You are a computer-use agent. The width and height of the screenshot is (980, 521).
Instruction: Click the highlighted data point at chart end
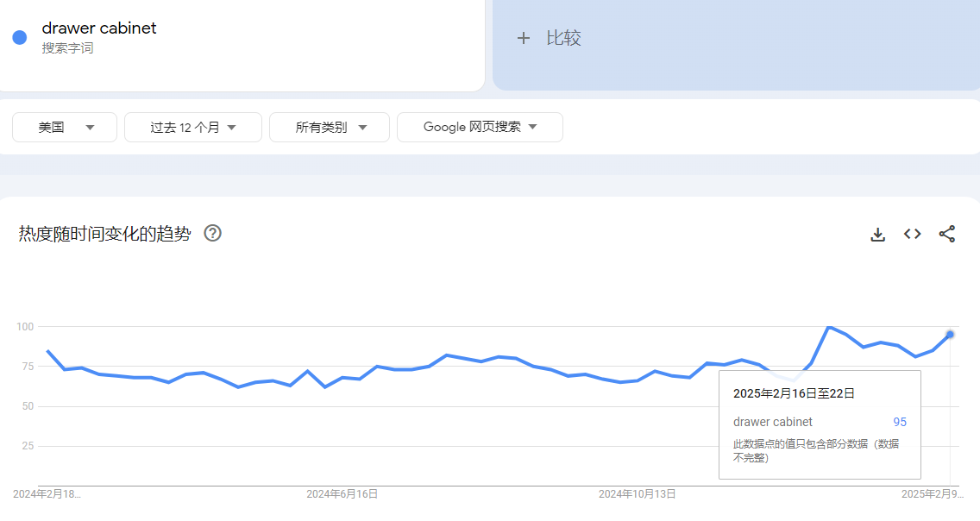click(950, 335)
